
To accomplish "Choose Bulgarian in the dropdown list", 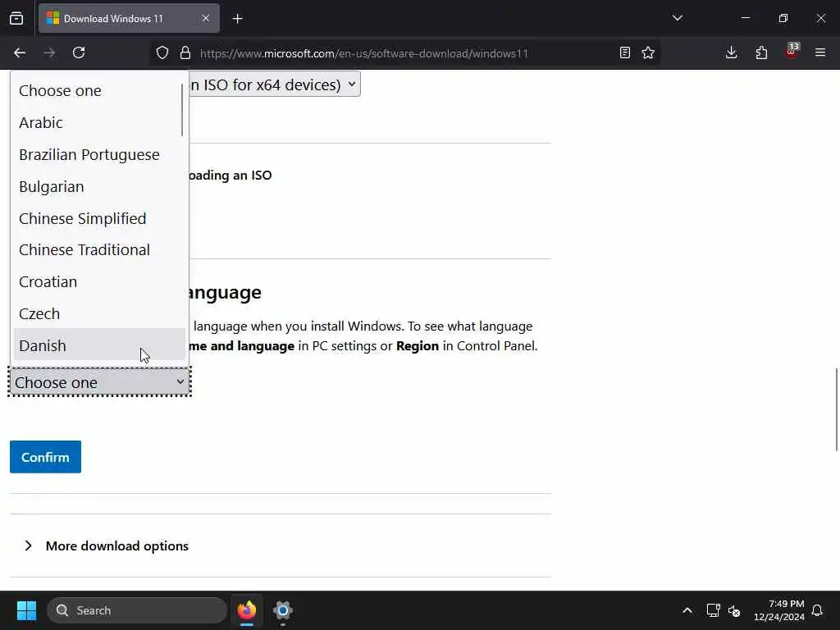I will pyautogui.click(x=98, y=187).
